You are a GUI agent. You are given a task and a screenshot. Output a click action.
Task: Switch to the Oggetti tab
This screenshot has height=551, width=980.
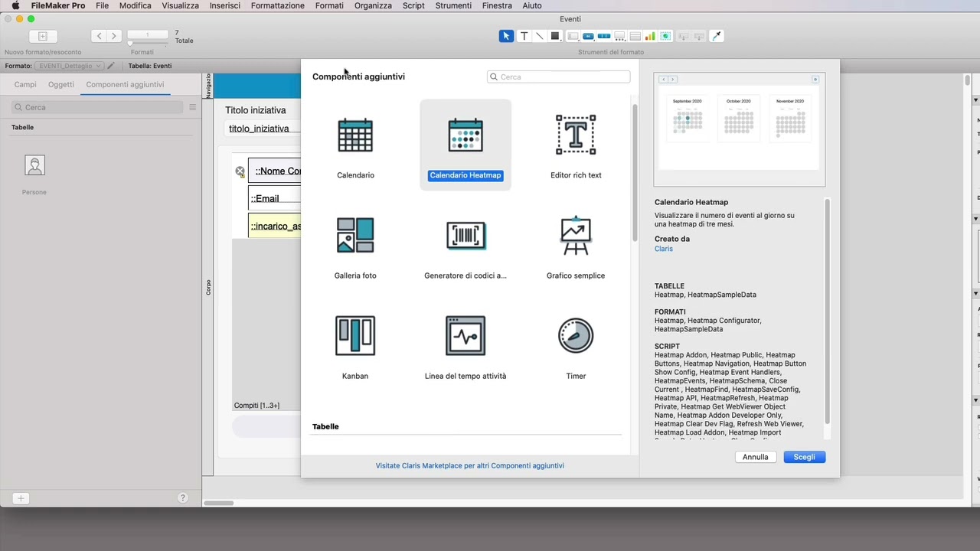point(61,84)
